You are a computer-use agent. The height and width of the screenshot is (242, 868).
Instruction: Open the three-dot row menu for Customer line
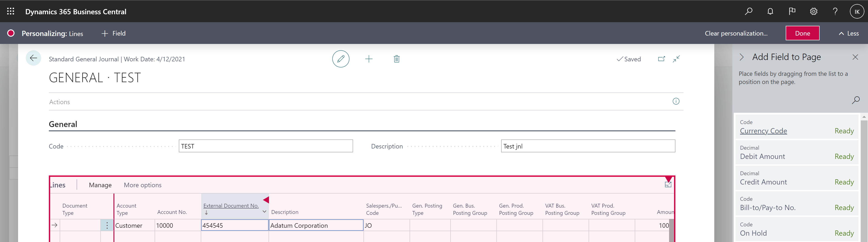coord(107,225)
